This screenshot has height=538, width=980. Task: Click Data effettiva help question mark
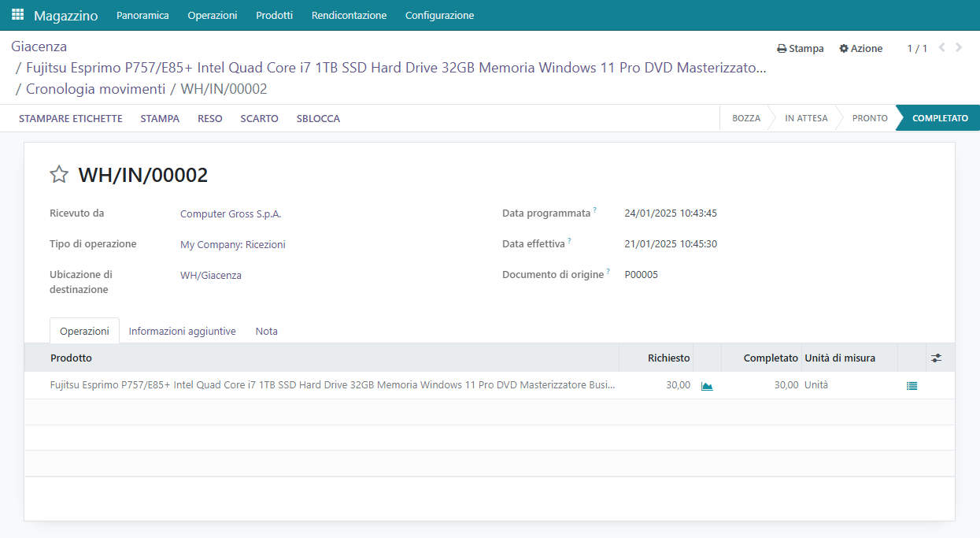[569, 241]
